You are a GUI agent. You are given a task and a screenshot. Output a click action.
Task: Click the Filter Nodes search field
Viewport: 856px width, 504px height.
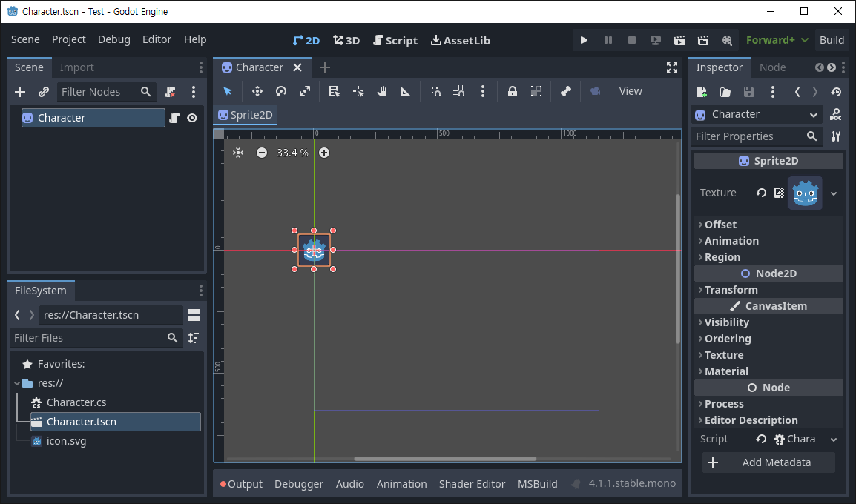107,92
